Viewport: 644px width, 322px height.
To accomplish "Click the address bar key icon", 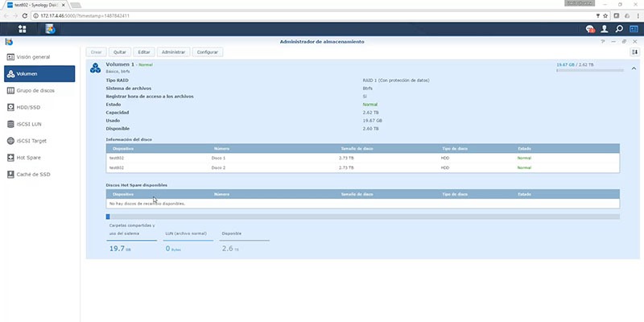I will (x=598, y=15).
